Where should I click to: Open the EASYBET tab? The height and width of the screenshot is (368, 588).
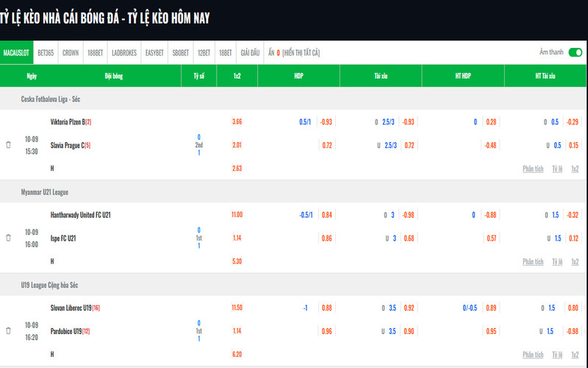[x=154, y=53]
